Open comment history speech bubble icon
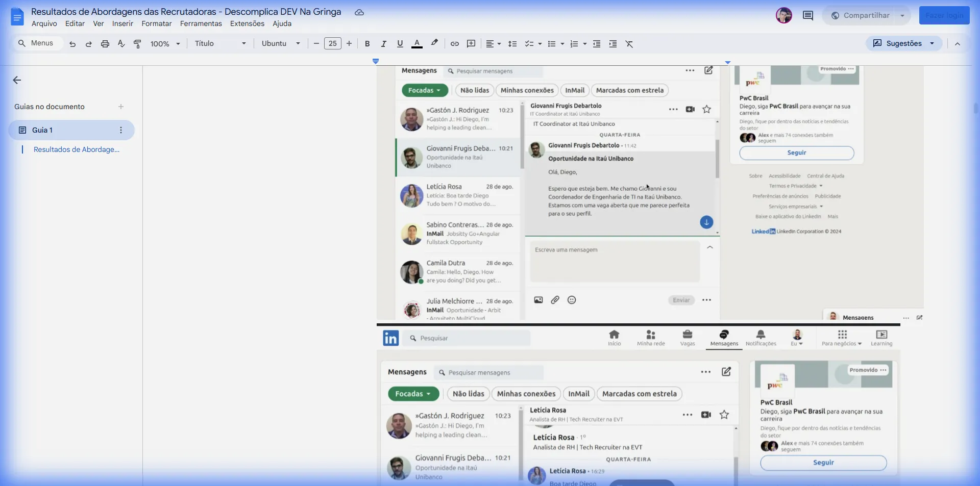980x486 pixels. click(x=808, y=15)
